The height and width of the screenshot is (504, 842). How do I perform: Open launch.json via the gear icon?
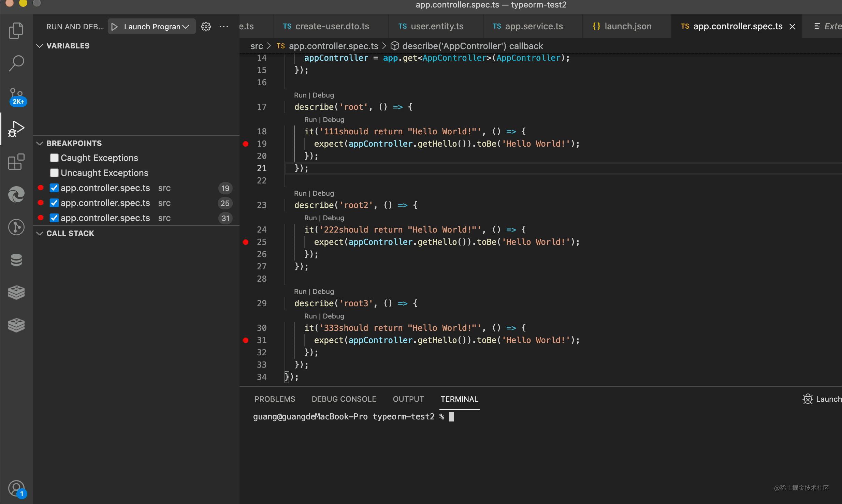coord(206,27)
